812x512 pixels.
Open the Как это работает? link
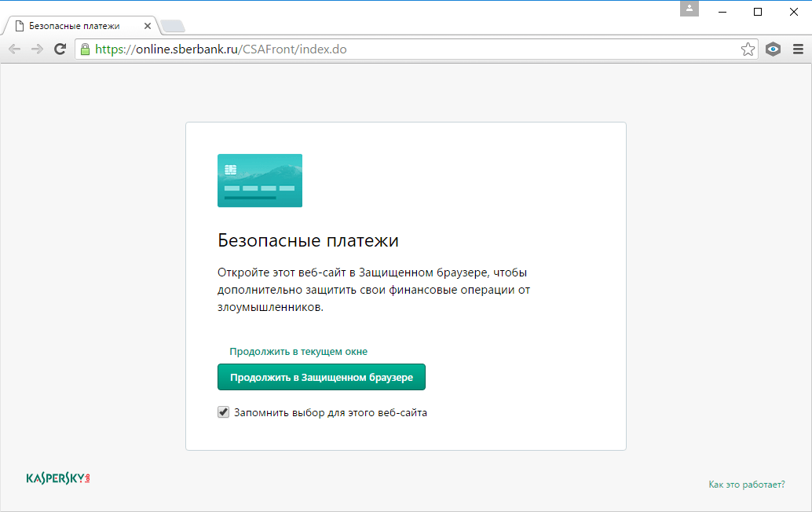coord(745,485)
